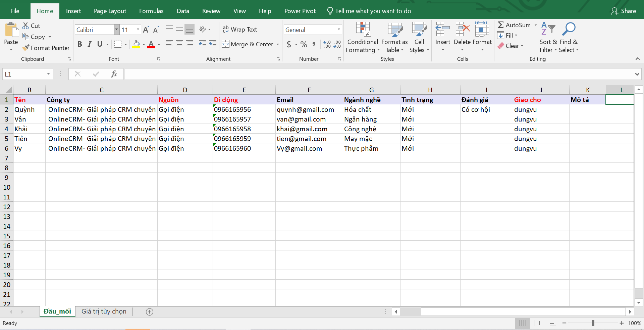Toggle Italic formatting

tap(90, 44)
